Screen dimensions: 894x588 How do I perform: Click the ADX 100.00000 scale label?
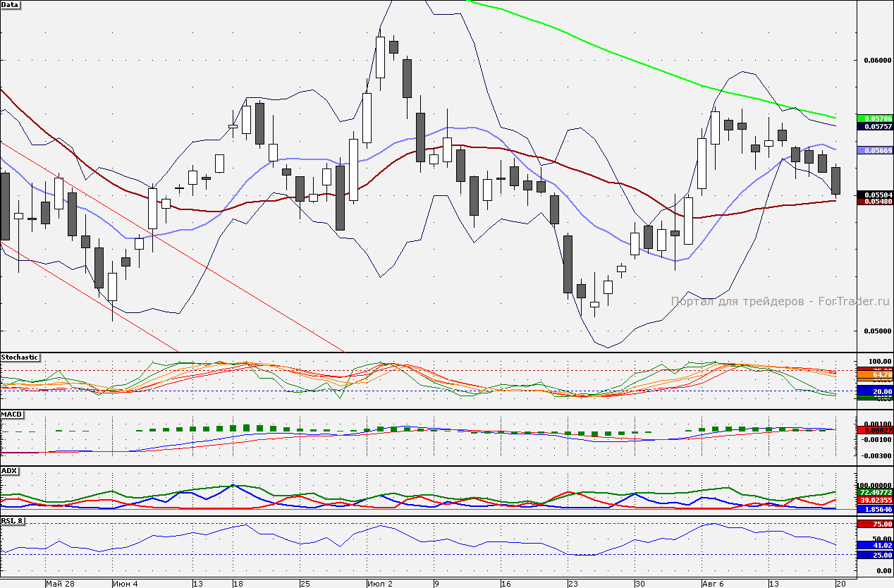(875, 485)
